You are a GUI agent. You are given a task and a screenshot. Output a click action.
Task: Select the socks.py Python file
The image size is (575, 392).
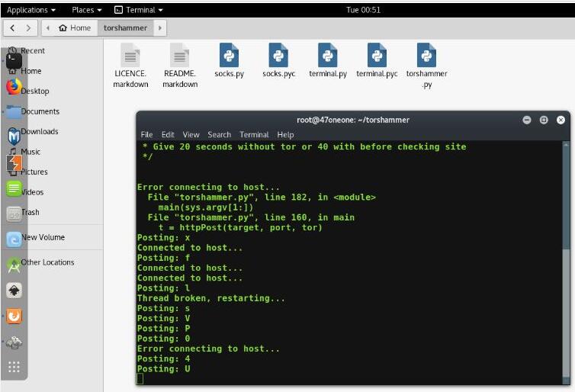[229, 56]
